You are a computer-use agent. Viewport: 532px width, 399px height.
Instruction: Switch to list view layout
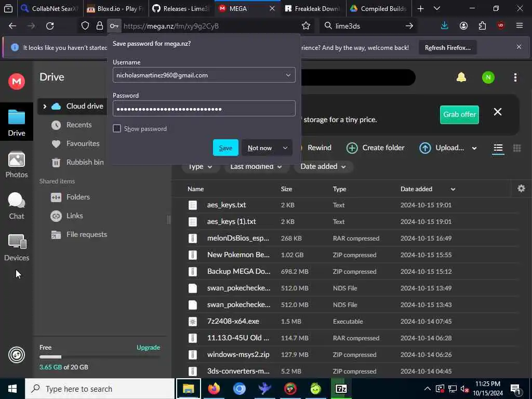tap(498, 148)
